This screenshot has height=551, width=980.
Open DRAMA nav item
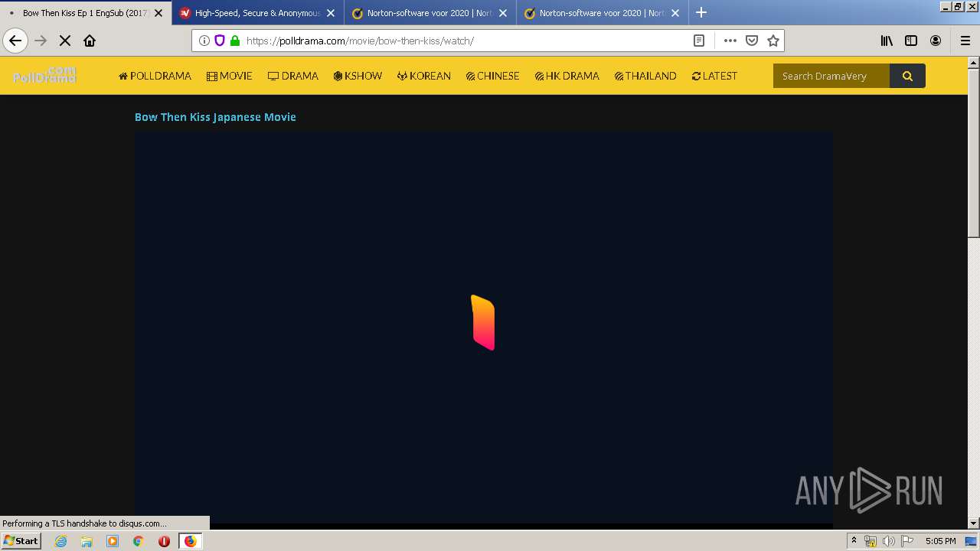click(293, 76)
